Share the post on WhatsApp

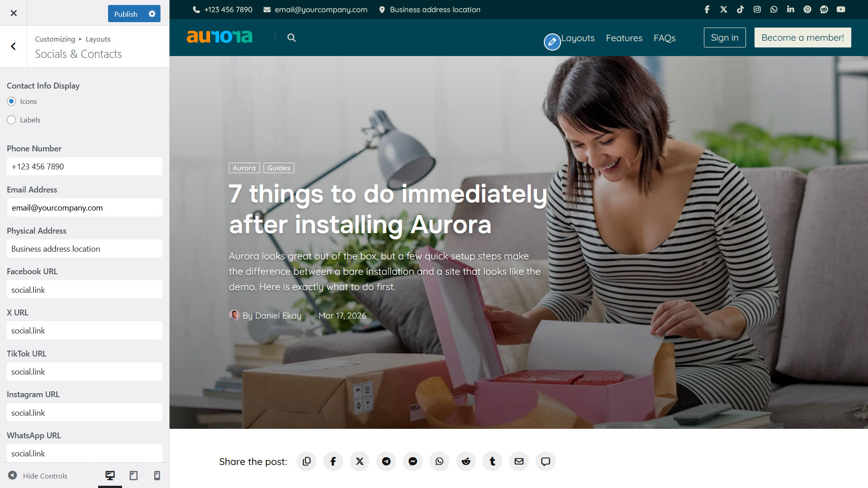(439, 461)
